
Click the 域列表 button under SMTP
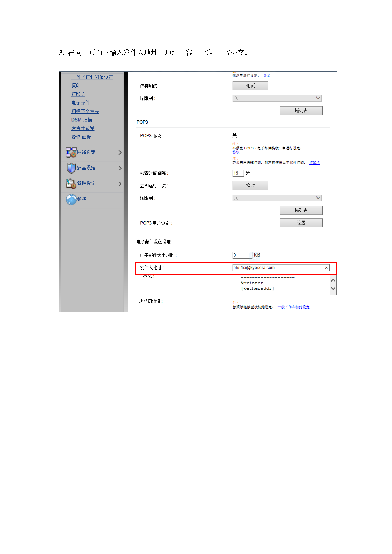tap(301, 111)
